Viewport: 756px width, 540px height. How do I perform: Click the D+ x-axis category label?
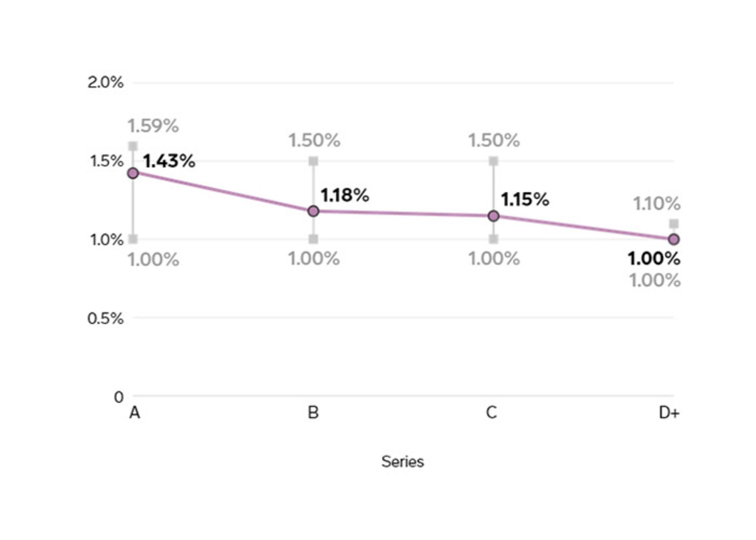tap(669, 413)
